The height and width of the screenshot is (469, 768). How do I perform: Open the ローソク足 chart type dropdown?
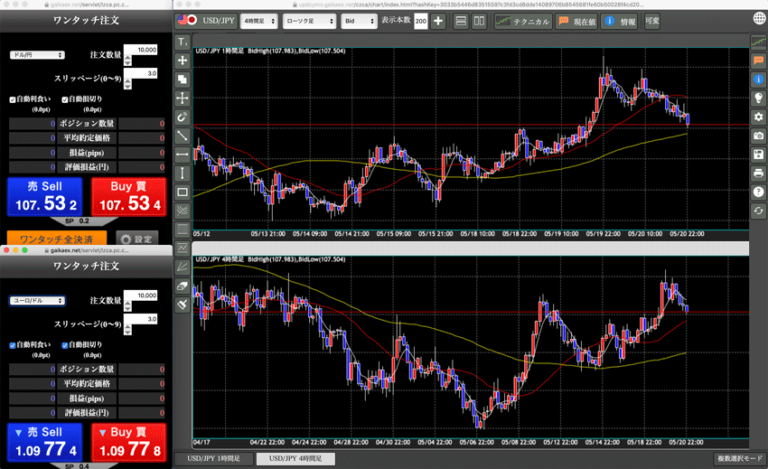pos(308,20)
